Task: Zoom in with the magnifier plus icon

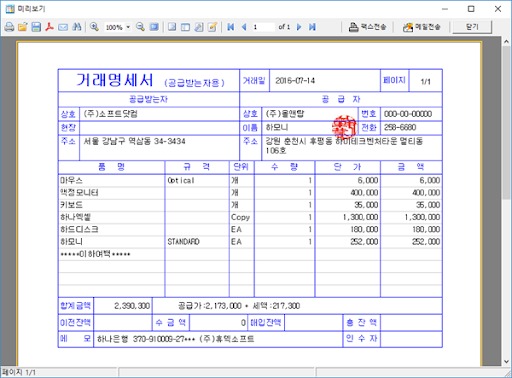Action: pos(94,27)
